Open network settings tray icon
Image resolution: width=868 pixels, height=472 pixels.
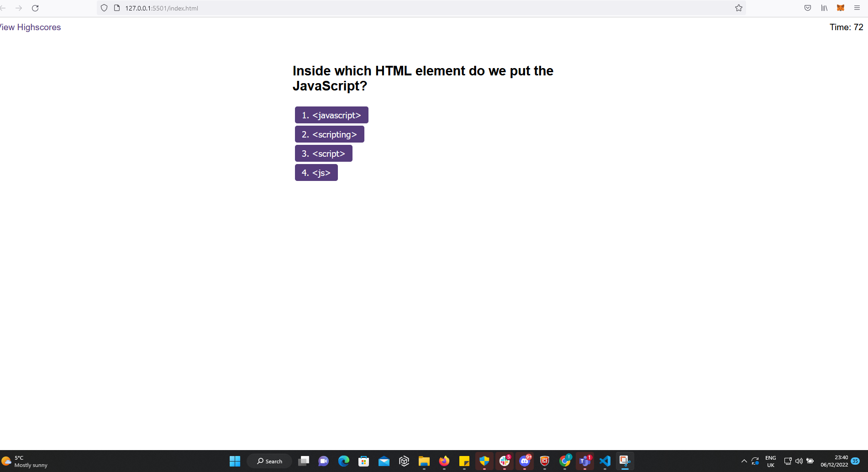[x=788, y=461]
